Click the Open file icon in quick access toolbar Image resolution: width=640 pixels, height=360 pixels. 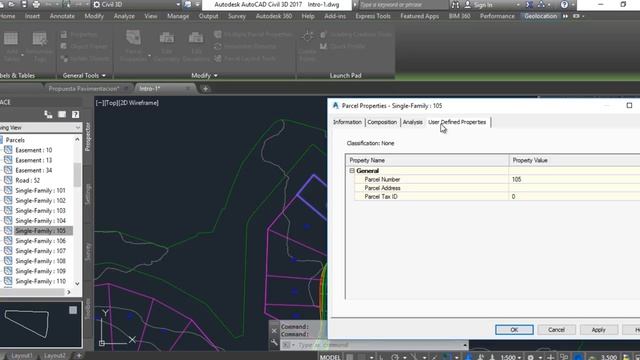pos(11,4)
